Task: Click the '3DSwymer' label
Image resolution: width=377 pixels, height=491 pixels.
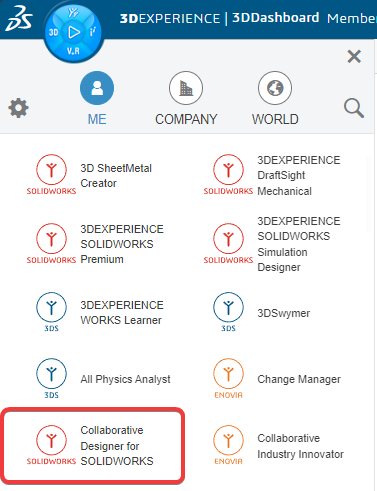Action: [284, 313]
